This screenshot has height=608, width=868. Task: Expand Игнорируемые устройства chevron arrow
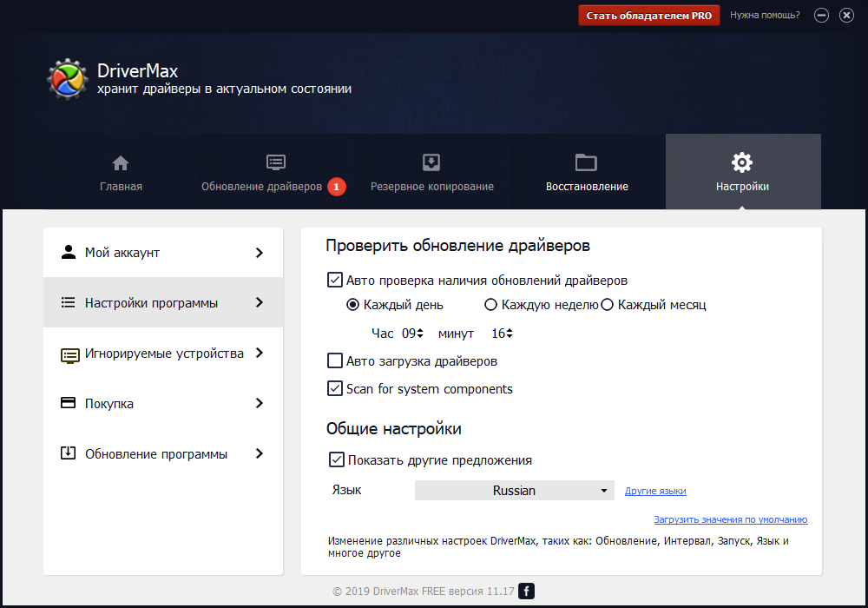(259, 353)
